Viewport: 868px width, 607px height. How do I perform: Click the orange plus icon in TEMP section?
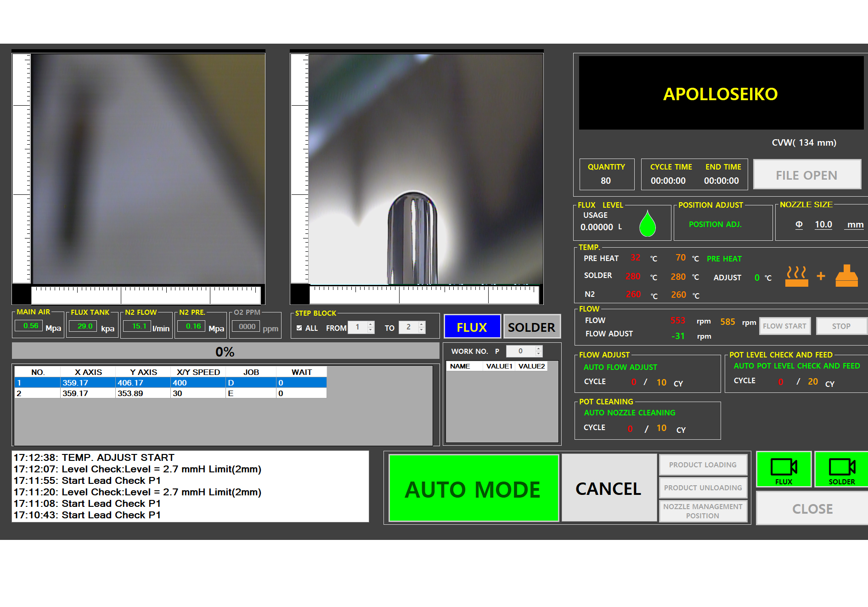point(821,276)
